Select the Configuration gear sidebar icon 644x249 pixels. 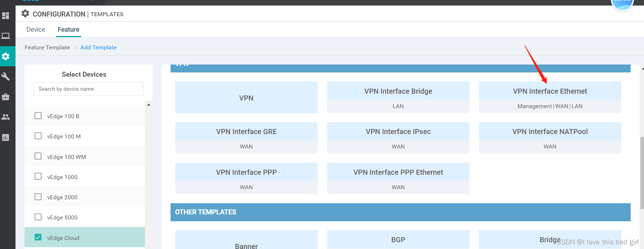pos(5,56)
